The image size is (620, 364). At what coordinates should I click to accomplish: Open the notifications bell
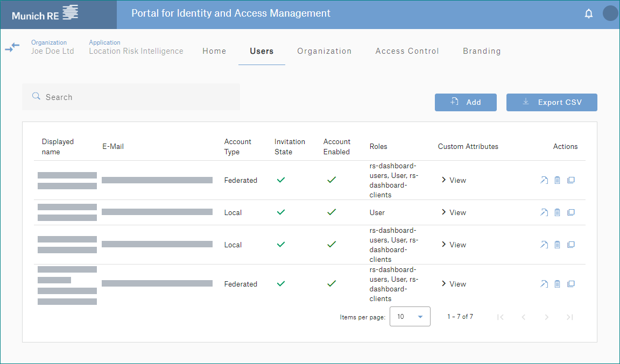[x=588, y=14]
